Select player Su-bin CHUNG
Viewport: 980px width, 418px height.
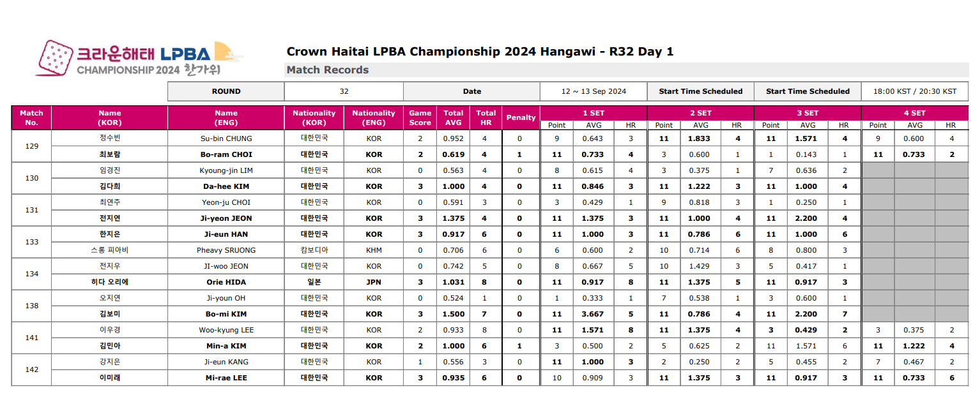[224, 138]
